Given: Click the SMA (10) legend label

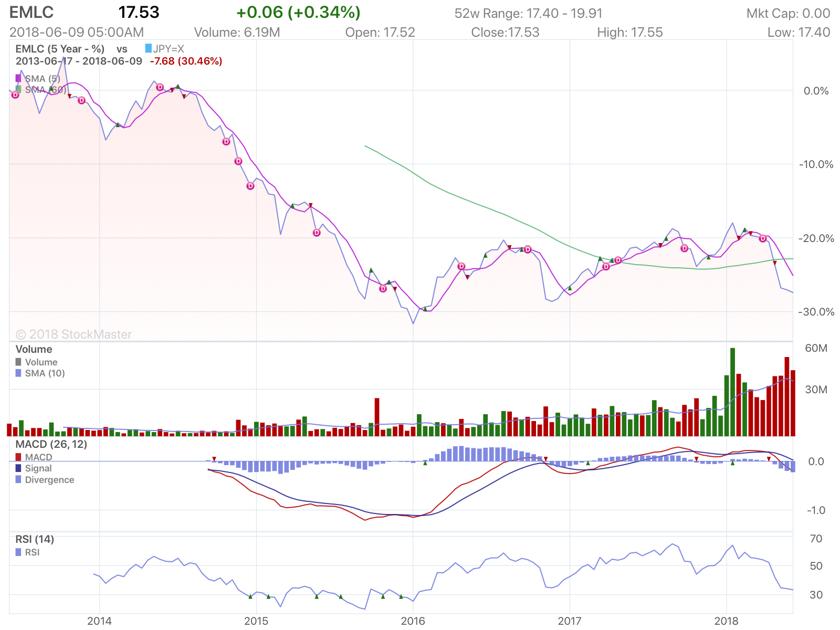Looking at the screenshot, I should coord(45,373).
